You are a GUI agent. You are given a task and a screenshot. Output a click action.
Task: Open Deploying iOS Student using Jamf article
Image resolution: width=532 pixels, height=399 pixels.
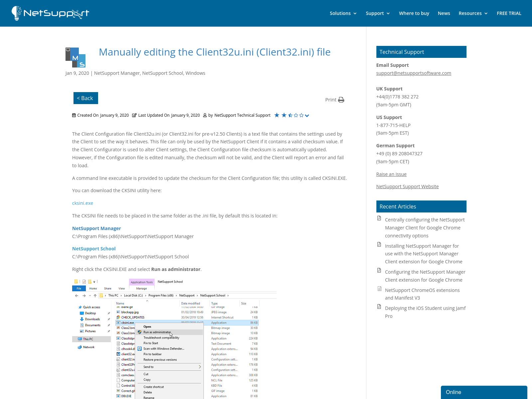(x=425, y=312)
